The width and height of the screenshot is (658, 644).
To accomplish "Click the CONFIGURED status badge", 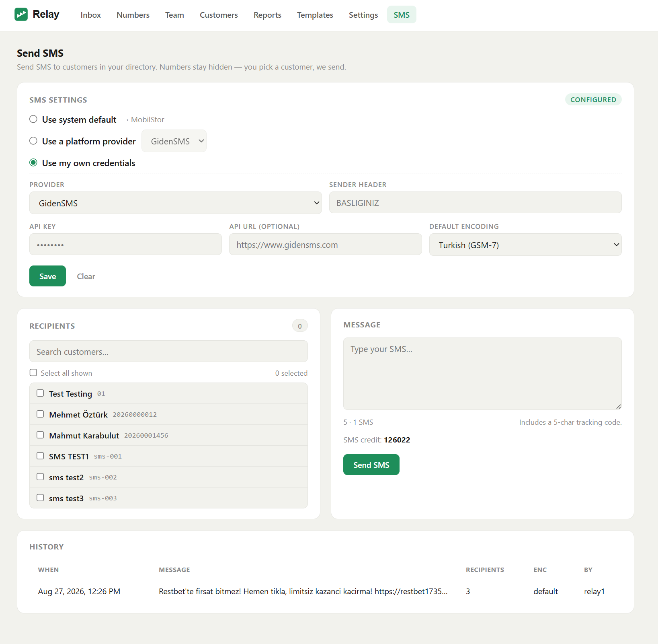I will click(593, 99).
